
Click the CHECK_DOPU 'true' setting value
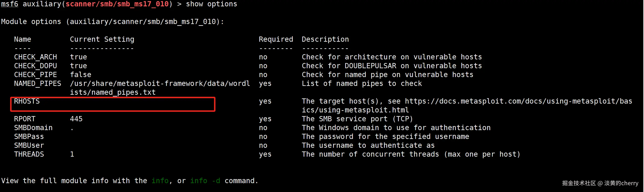pyautogui.click(x=78, y=66)
